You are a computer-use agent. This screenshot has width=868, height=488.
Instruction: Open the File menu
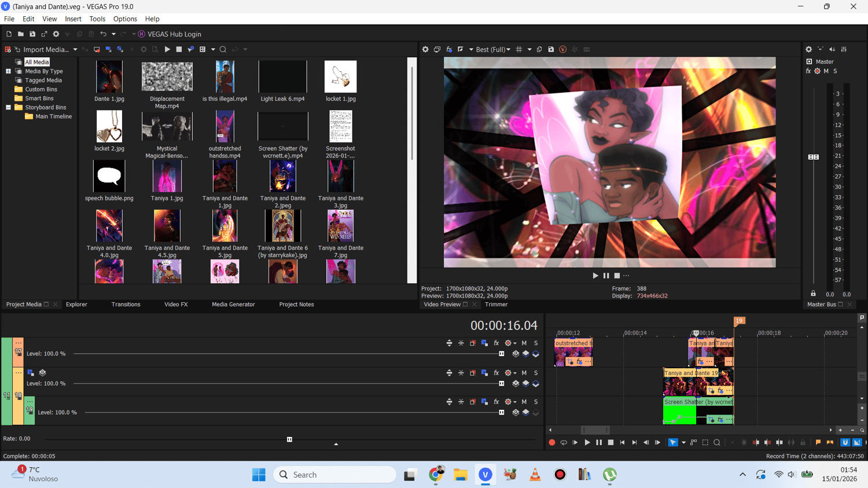[9, 19]
